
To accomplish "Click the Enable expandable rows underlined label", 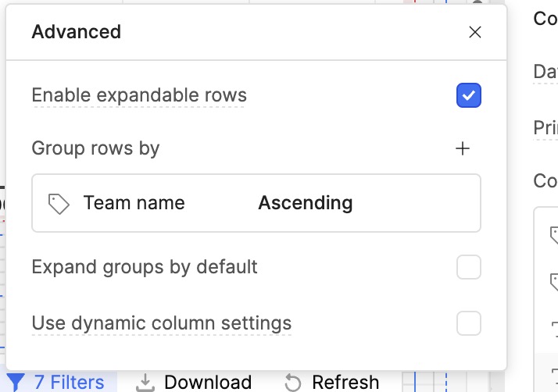I will coord(139,96).
